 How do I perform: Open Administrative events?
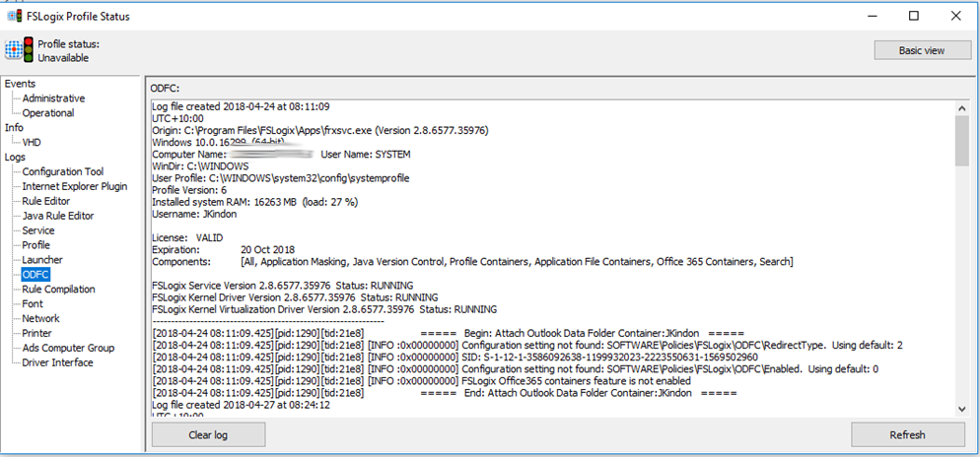coord(54,98)
